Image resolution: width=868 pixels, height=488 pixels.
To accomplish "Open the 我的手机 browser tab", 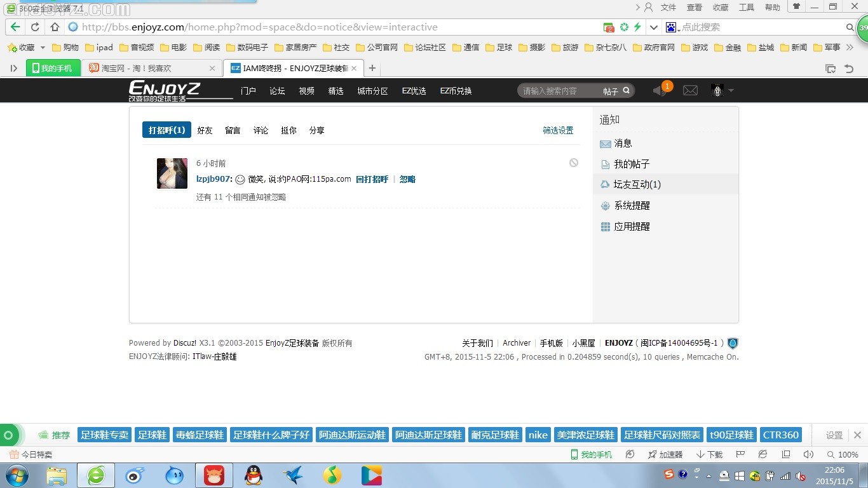I will [53, 68].
